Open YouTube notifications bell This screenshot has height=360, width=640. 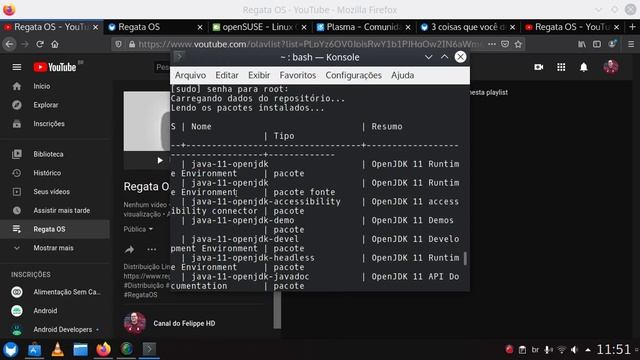pyautogui.click(x=584, y=67)
